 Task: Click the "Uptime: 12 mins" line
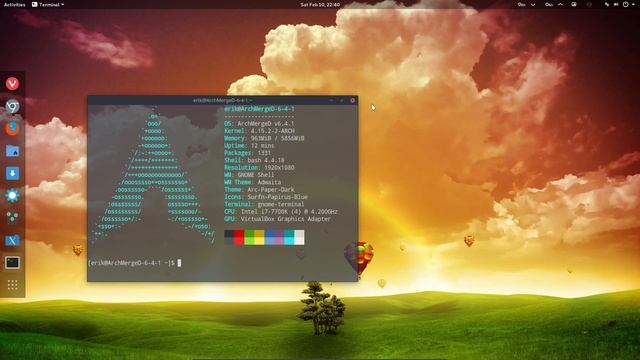(249, 146)
